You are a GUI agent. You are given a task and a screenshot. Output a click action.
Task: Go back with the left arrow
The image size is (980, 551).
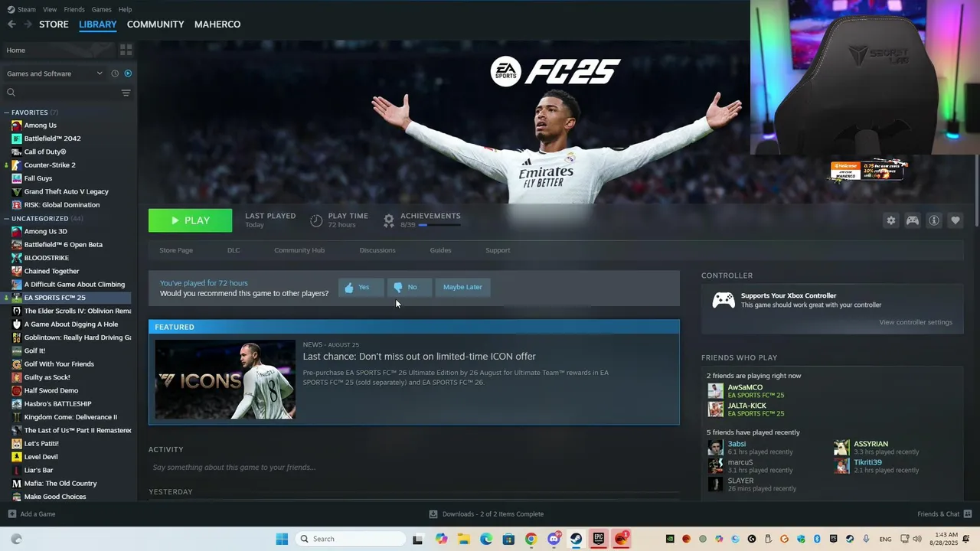click(x=11, y=24)
